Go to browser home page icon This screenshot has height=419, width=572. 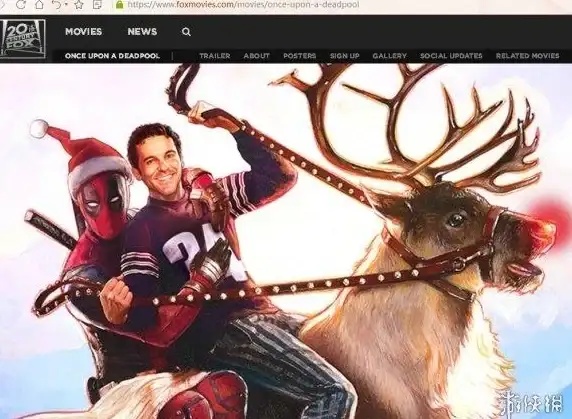(39, 4)
